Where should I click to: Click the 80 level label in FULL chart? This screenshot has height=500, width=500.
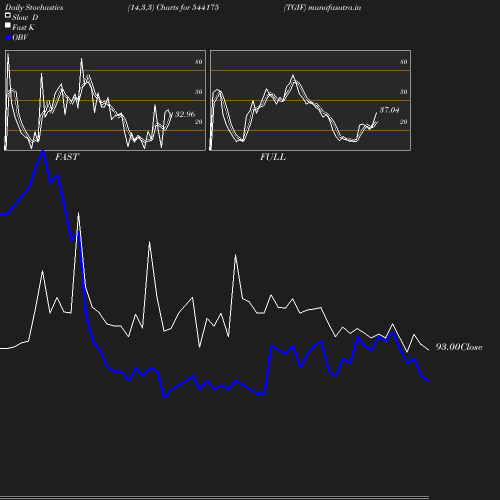click(x=404, y=62)
